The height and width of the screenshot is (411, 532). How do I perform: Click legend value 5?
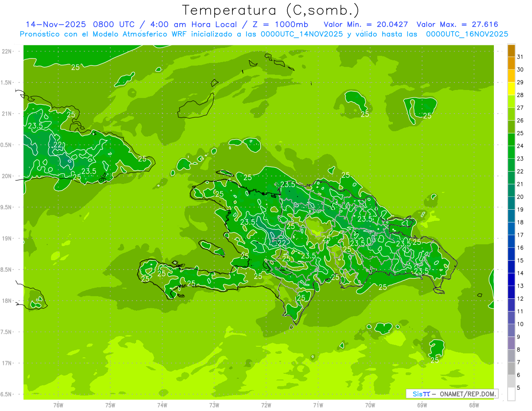tap(519, 388)
